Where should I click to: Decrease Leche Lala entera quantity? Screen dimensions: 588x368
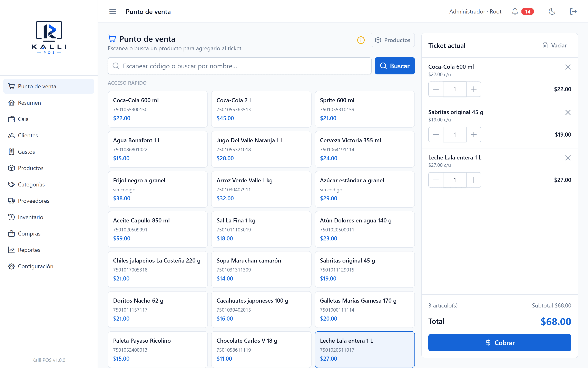[436, 180]
